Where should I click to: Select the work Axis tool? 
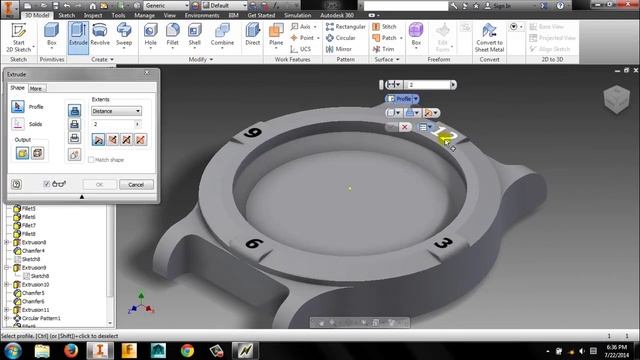pos(303,27)
